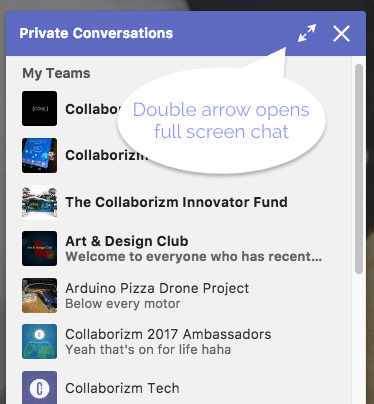Click 'Yeah that's on for life haha' preview
This screenshot has width=374, height=404.
click(148, 350)
